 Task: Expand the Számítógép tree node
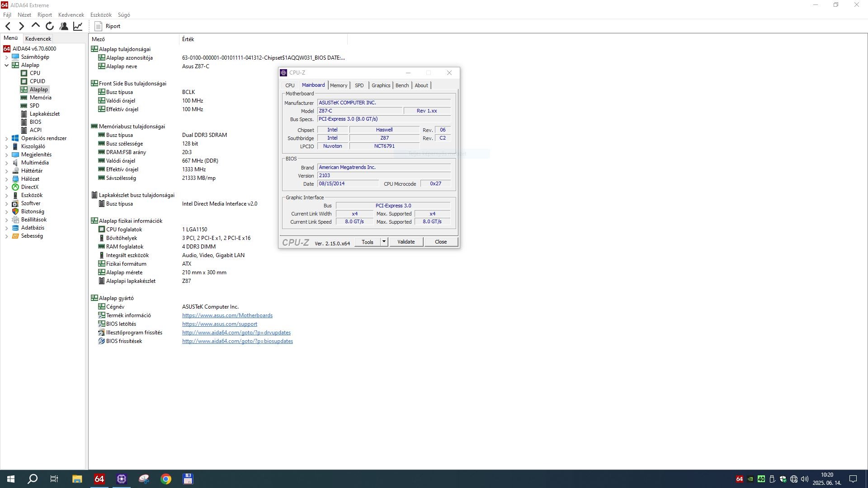6,57
